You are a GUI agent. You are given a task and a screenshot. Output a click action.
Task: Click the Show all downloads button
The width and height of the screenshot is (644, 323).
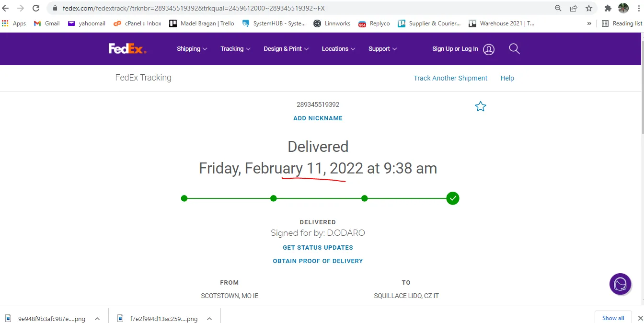pyautogui.click(x=613, y=318)
